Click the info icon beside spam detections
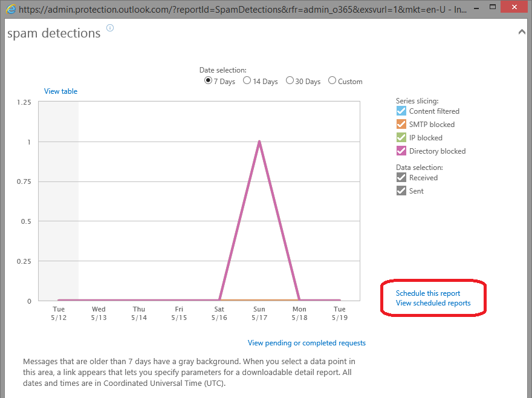 pos(110,28)
